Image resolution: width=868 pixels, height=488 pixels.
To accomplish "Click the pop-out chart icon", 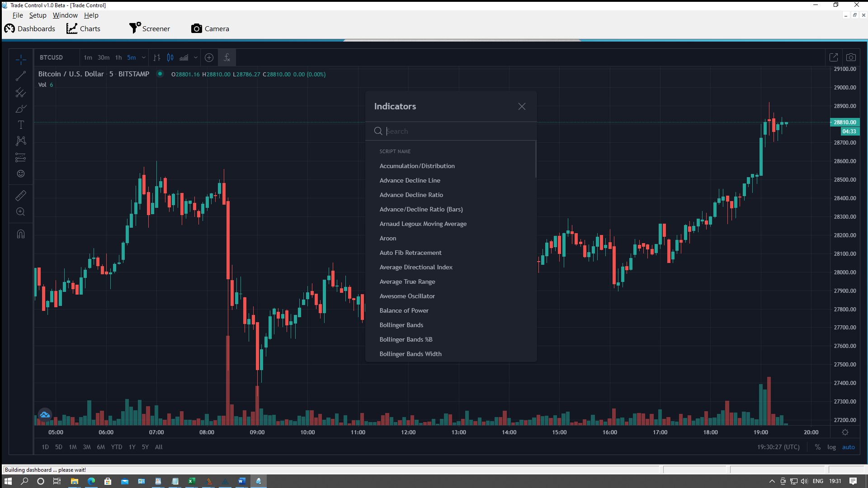I will pos(834,57).
